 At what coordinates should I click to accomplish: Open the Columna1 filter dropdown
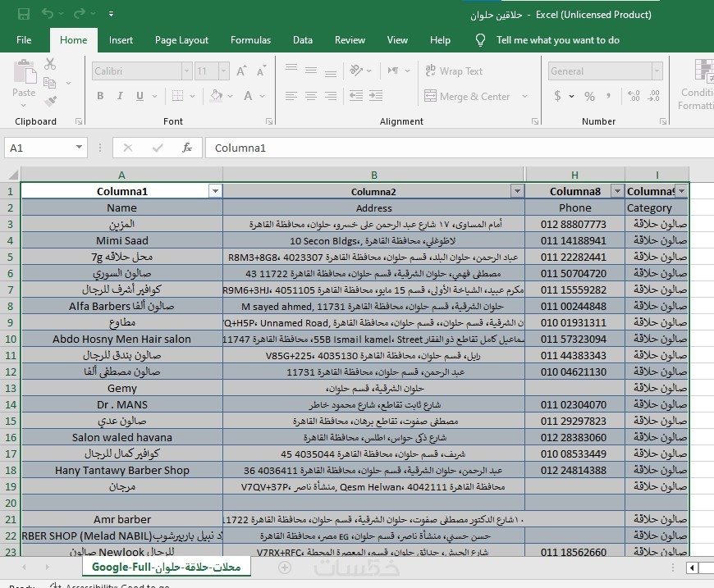click(215, 191)
